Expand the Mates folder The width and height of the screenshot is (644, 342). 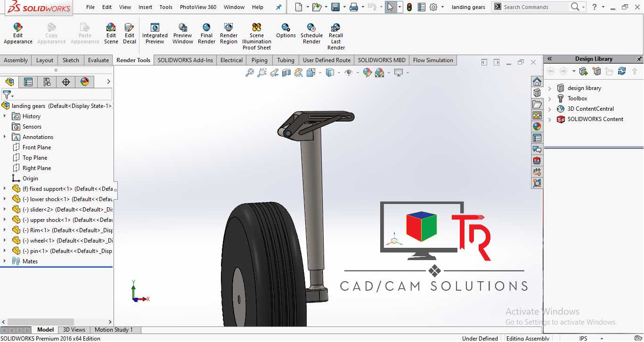coord(5,261)
